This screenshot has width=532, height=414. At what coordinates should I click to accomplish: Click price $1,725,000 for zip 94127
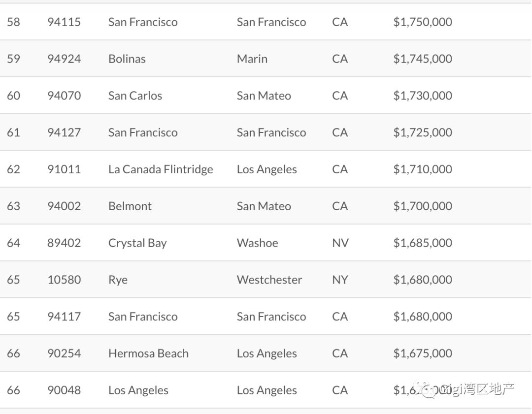click(x=423, y=132)
